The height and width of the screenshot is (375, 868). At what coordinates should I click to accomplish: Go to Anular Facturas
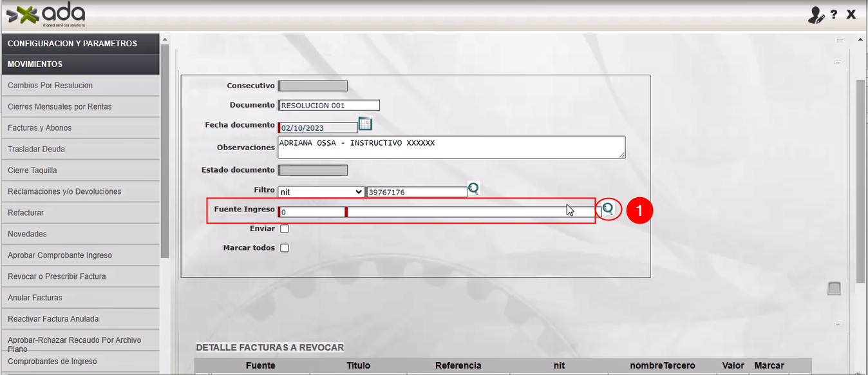click(x=35, y=298)
